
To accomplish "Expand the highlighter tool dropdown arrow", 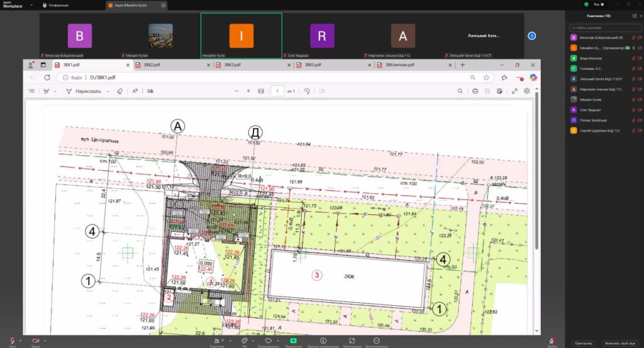I will [x=55, y=91].
